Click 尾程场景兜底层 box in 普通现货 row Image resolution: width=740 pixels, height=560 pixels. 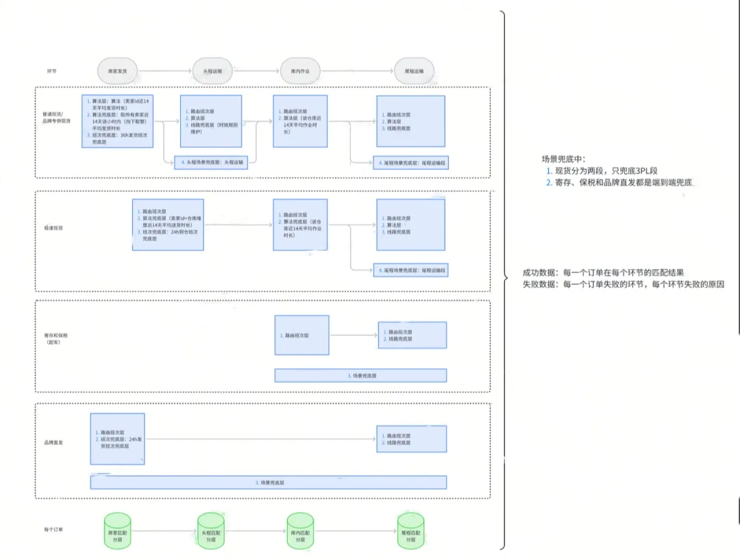(410, 163)
